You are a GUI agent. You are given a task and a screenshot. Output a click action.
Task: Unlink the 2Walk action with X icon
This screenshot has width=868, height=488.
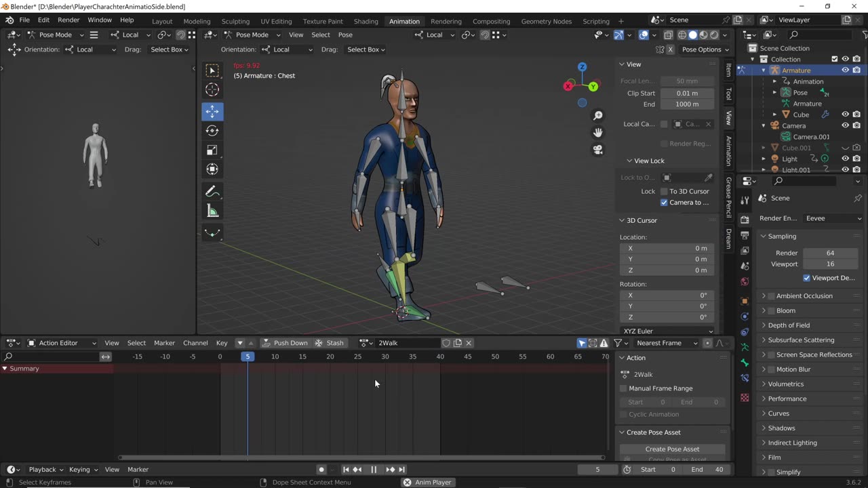point(469,343)
